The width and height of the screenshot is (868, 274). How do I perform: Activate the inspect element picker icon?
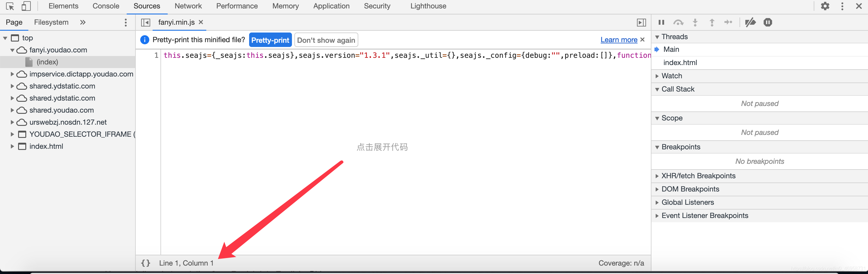click(10, 6)
